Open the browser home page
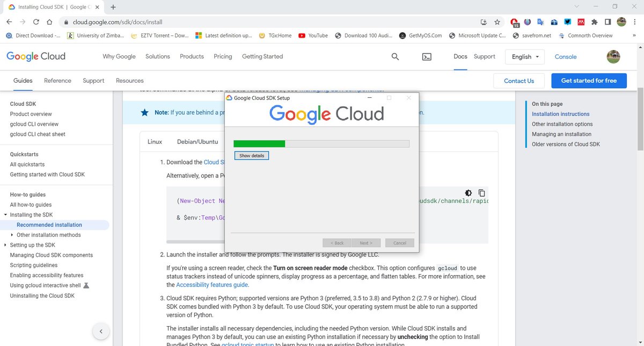Image resolution: width=644 pixels, height=346 pixels. click(x=49, y=22)
